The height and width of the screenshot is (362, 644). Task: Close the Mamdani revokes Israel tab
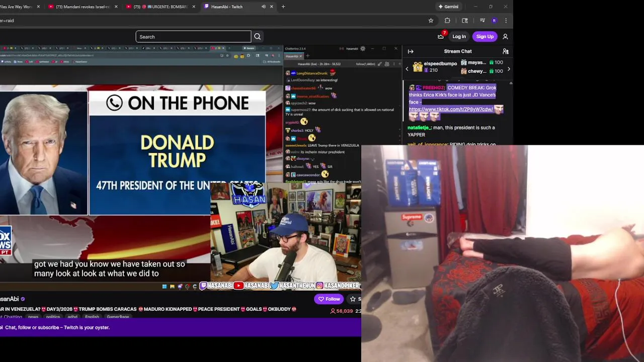116,7
